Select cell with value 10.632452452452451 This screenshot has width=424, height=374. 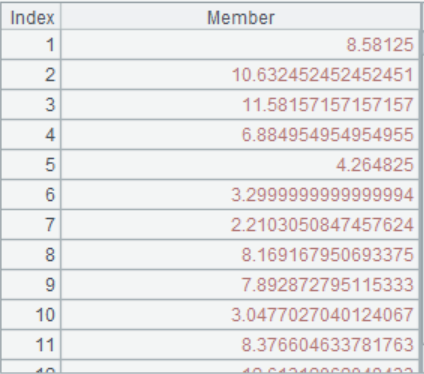tap(240, 75)
